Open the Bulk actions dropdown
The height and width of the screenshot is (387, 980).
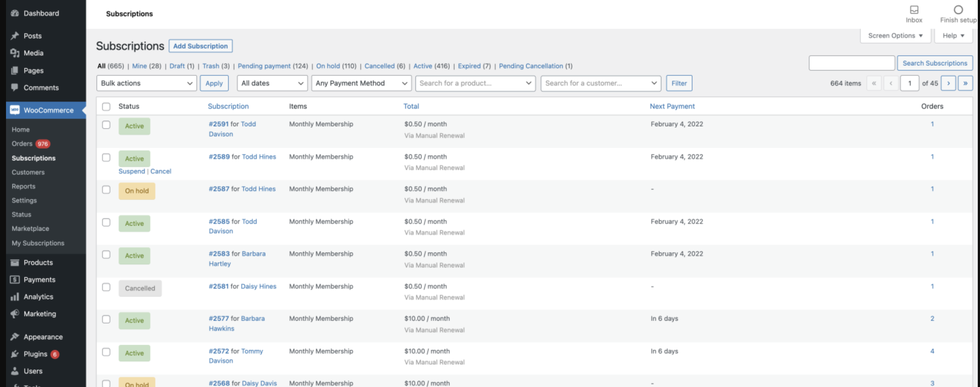(146, 83)
